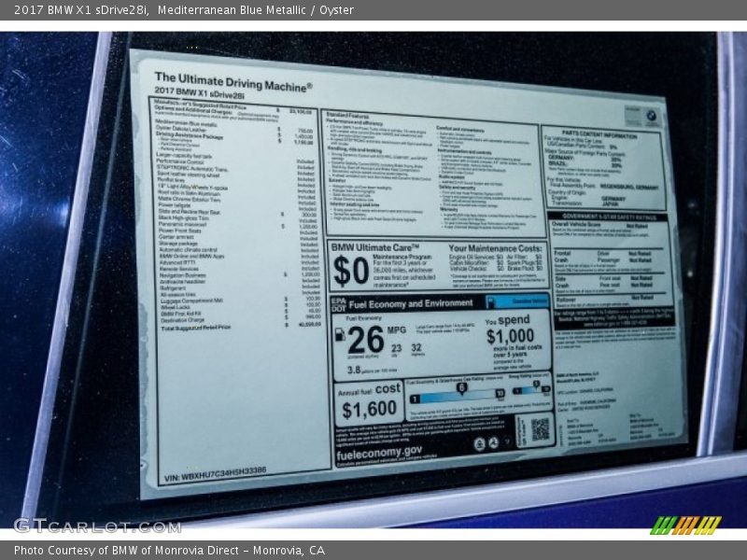Click the "$1,000" fuel cost figure
Screen dimensions: 747x560
[510, 336]
